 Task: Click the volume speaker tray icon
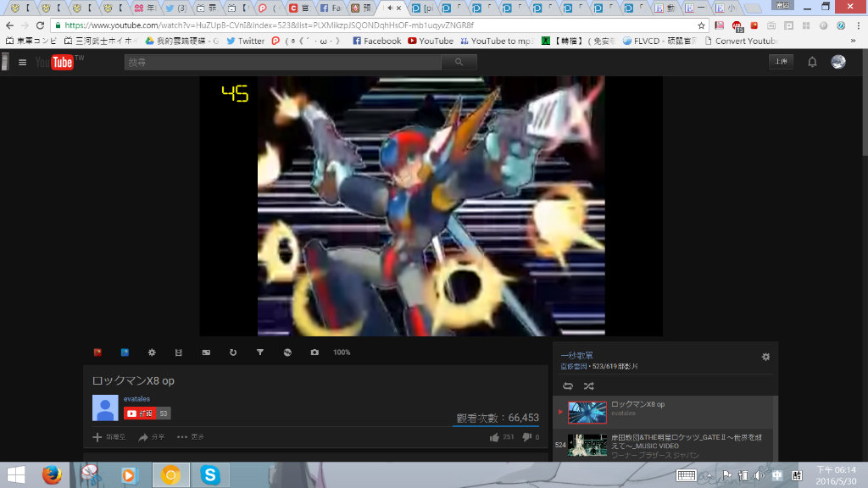[759, 475]
